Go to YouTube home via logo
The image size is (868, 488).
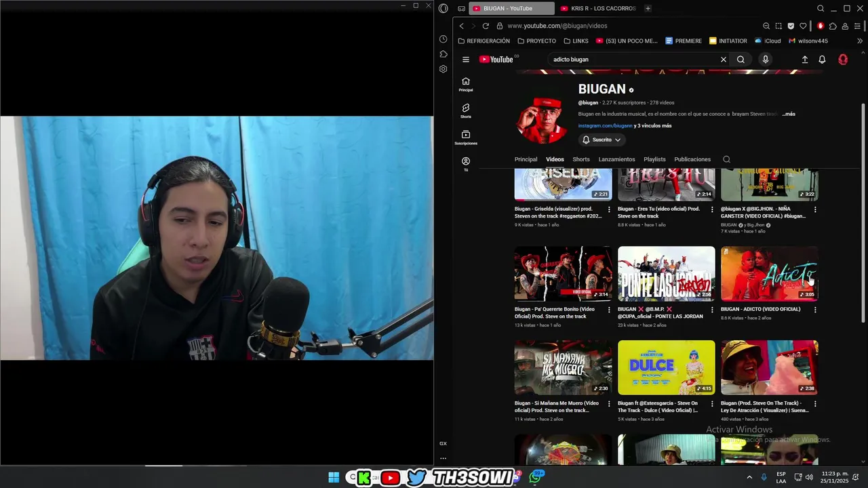tap(498, 60)
